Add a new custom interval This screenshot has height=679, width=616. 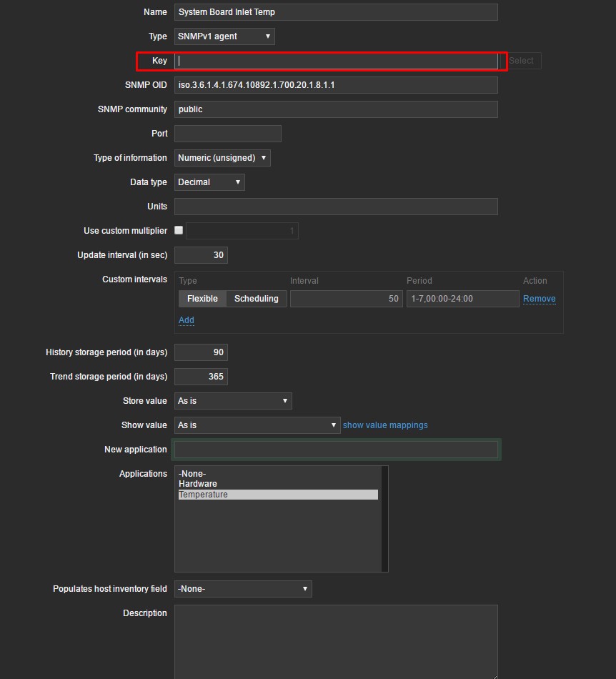pyautogui.click(x=186, y=320)
